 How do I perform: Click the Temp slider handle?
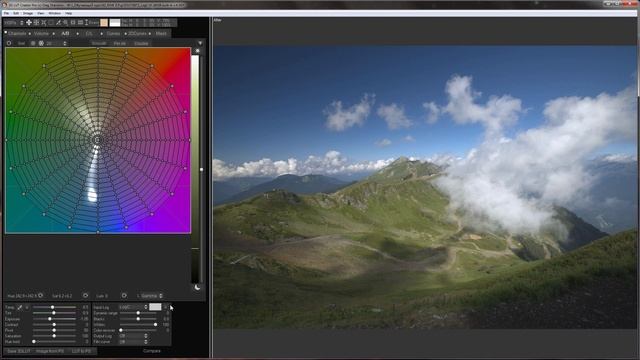(x=53, y=307)
